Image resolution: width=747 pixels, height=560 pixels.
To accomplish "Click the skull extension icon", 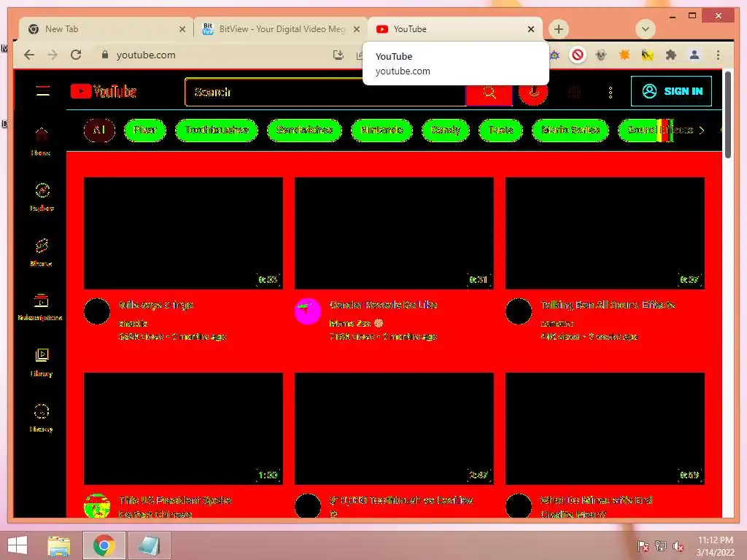I will point(601,55).
